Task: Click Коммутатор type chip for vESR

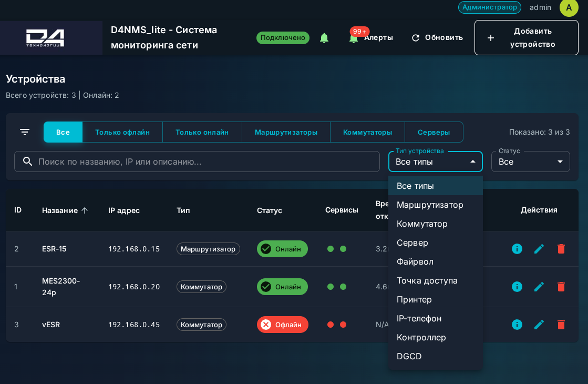Action: pos(201,325)
